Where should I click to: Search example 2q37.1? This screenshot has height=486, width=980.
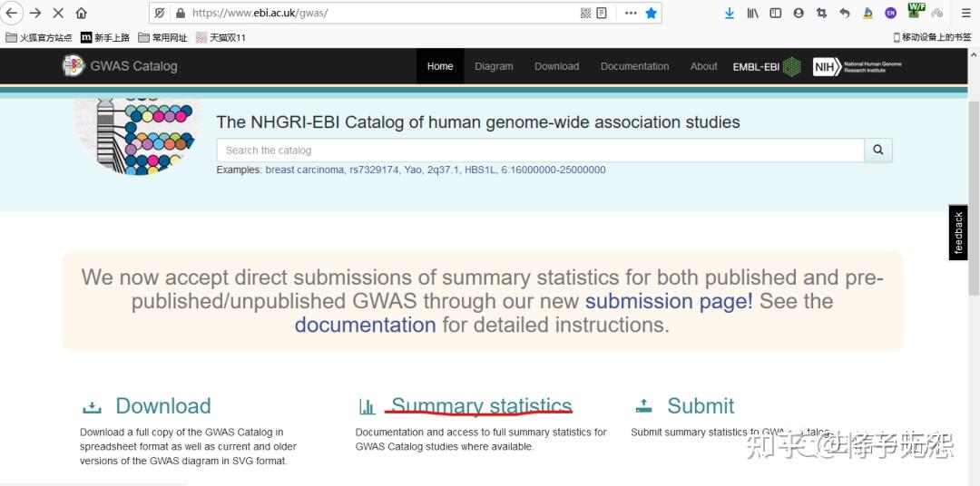pos(443,170)
